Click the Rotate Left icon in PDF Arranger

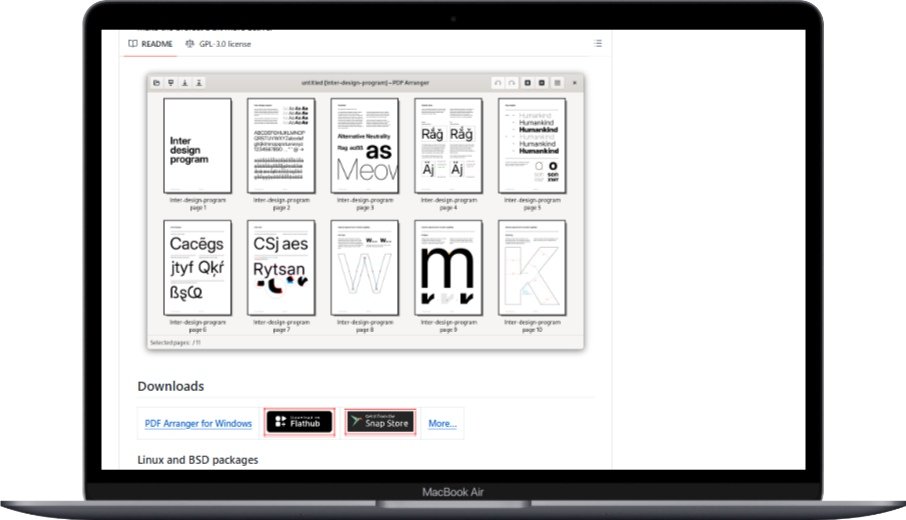[x=498, y=83]
